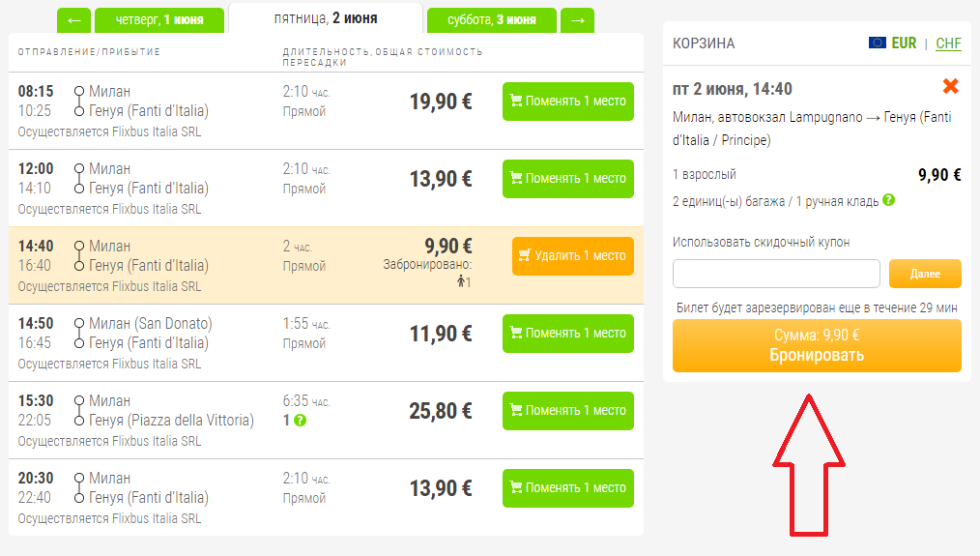Click the previous day left arrow
The width and height of the screenshot is (980, 556).
coord(74,19)
